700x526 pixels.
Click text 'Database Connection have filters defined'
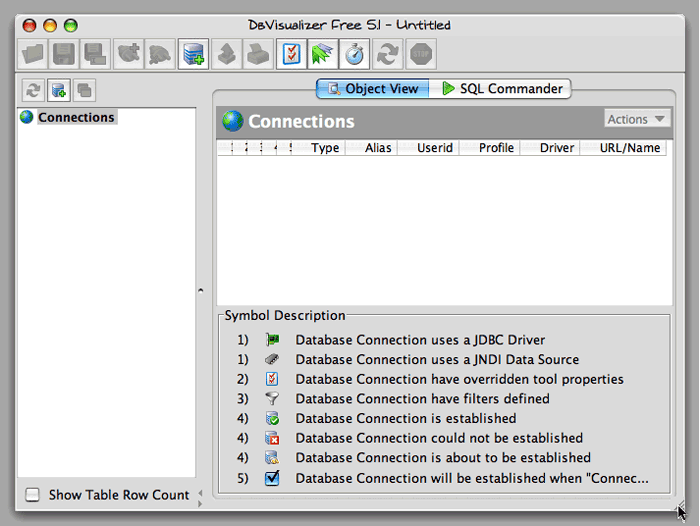point(422,398)
